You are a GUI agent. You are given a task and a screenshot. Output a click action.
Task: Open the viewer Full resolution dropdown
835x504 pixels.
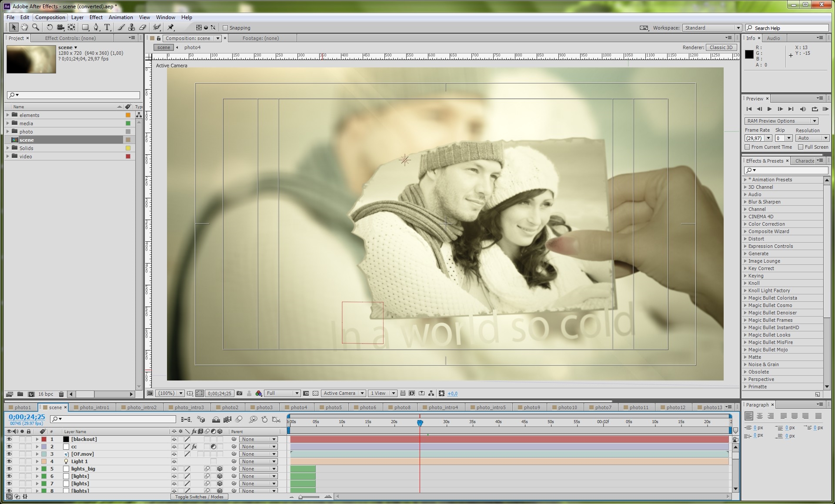tap(283, 394)
